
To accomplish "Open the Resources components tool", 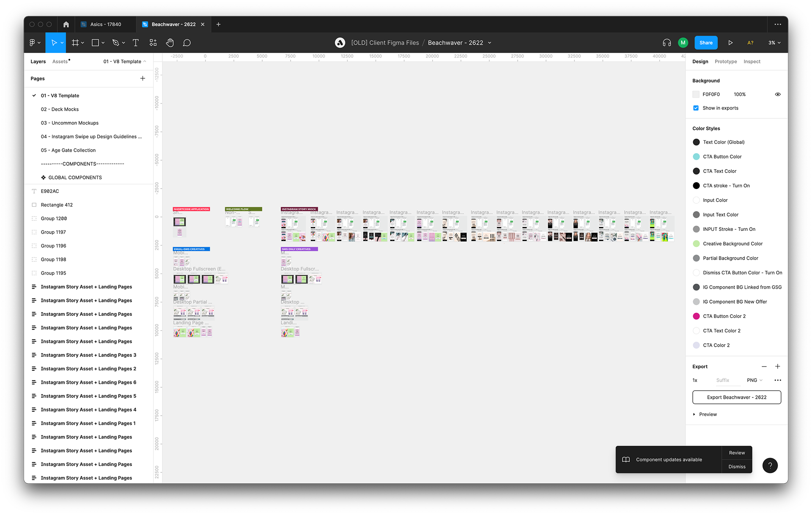I will point(153,43).
